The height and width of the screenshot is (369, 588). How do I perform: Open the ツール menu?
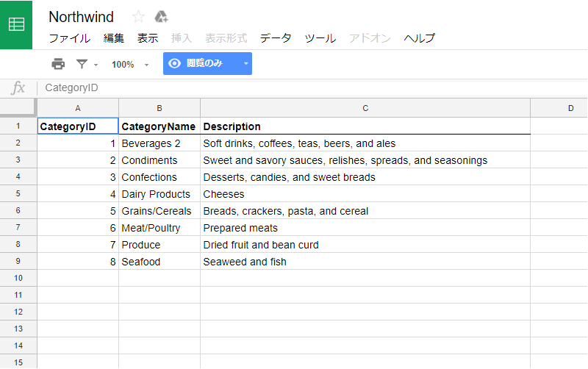coord(320,38)
